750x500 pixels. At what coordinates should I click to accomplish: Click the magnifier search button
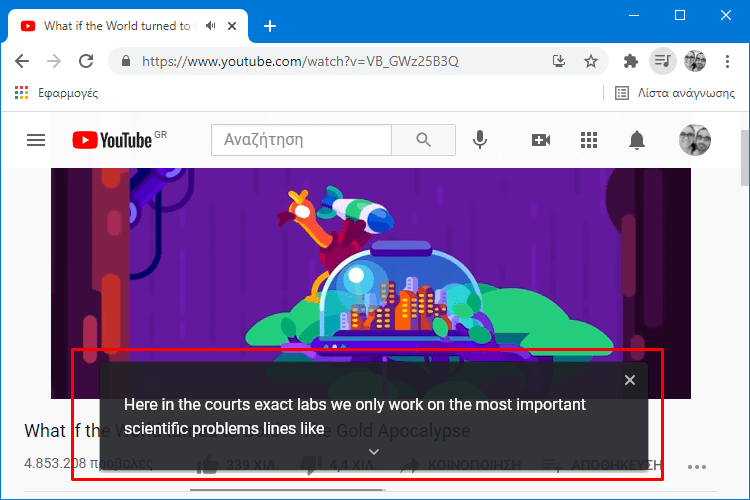coord(423,140)
